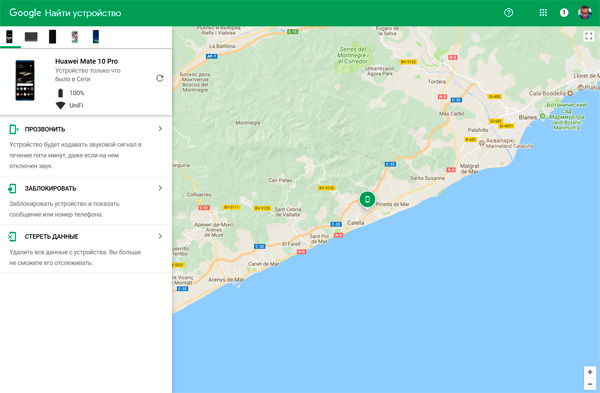Open the account profile picture

585,13
